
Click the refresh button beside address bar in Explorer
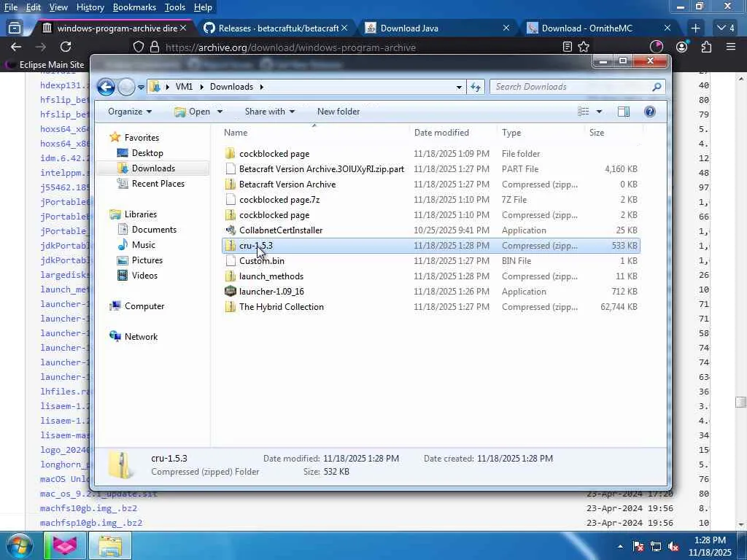tap(476, 87)
